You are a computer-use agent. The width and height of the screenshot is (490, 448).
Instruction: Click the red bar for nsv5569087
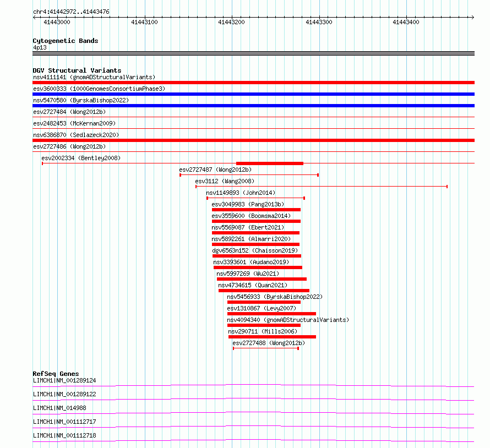click(255, 233)
